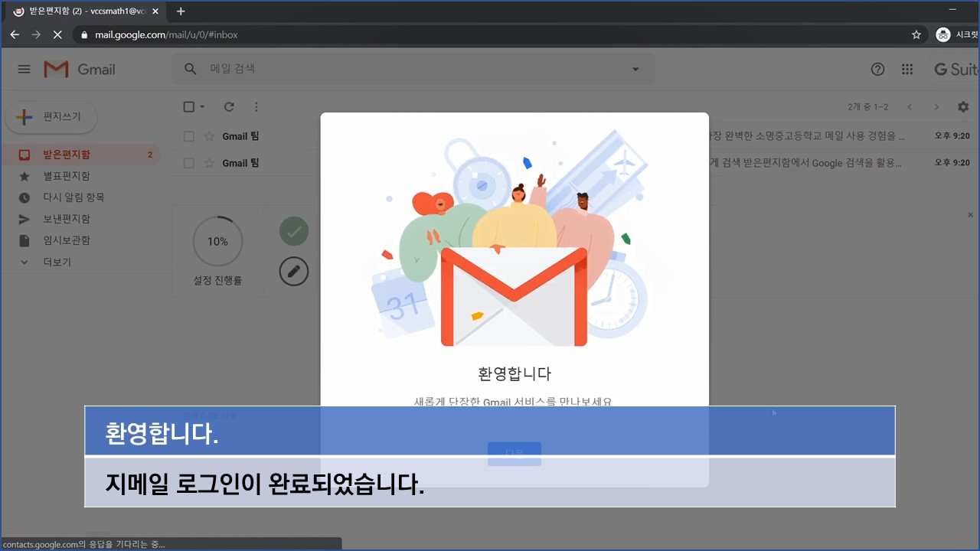Refresh the inbox
980x551 pixels.
(x=229, y=107)
